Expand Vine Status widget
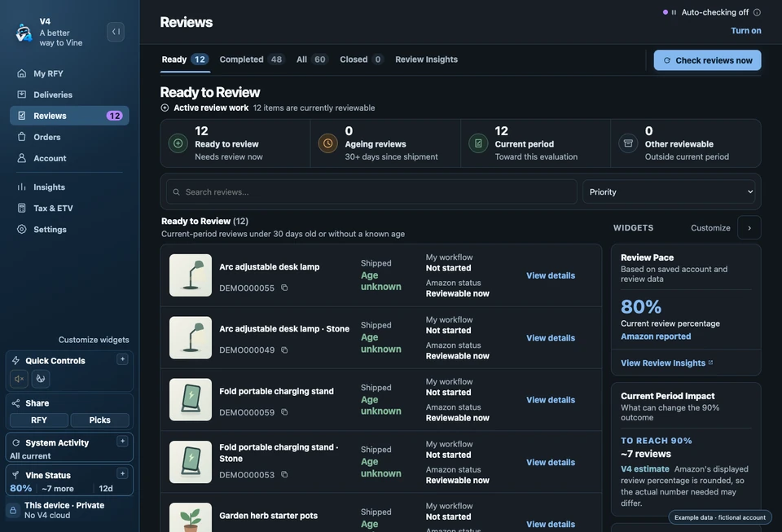 click(x=122, y=473)
